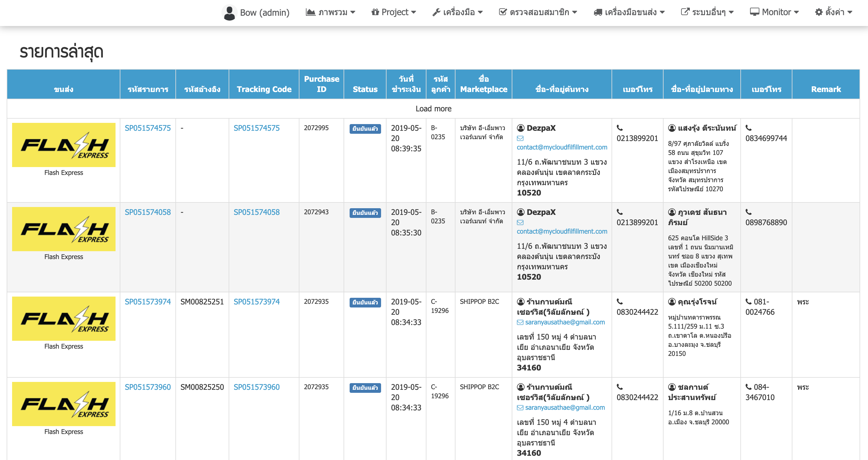Open order link SP051574575 in รหัสรายการ column
868x460 pixels.
pyautogui.click(x=148, y=128)
